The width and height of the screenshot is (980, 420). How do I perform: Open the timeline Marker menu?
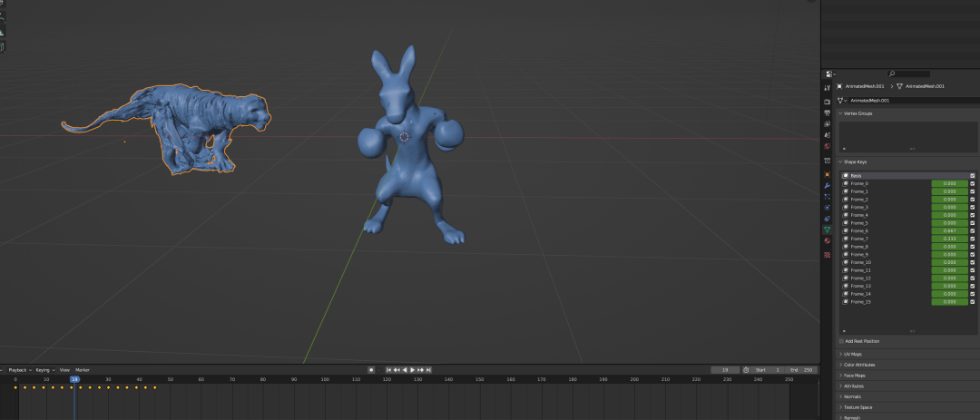[x=83, y=370]
